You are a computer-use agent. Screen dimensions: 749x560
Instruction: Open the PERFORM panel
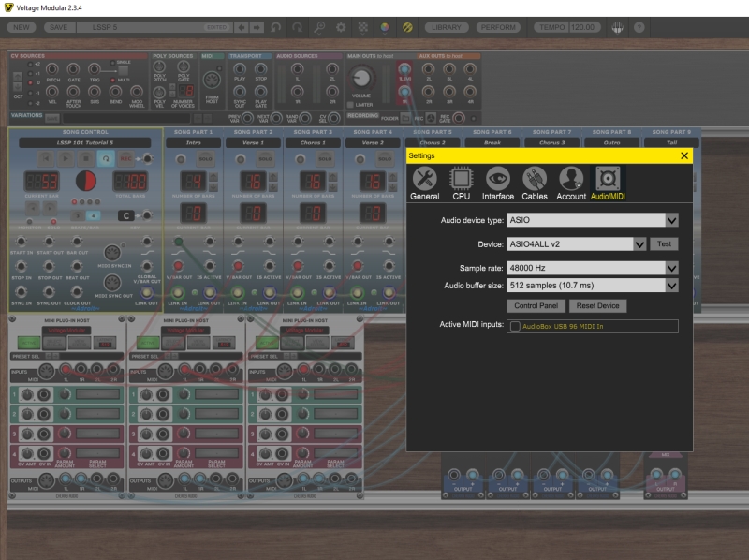tap(498, 28)
